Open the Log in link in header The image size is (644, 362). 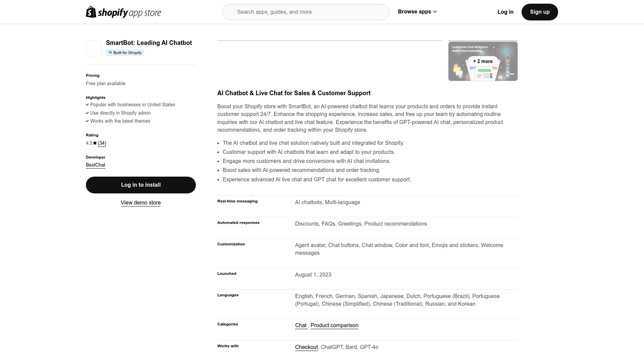[505, 12]
